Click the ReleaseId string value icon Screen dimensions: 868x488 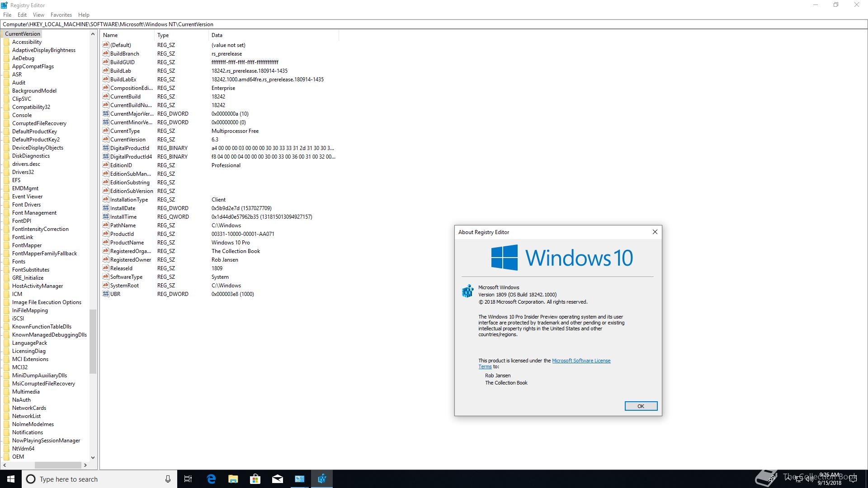click(x=106, y=268)
